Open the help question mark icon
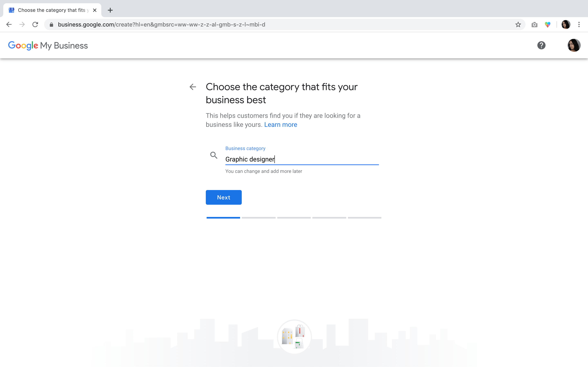 pyautogui.click(x=541, y=45)
